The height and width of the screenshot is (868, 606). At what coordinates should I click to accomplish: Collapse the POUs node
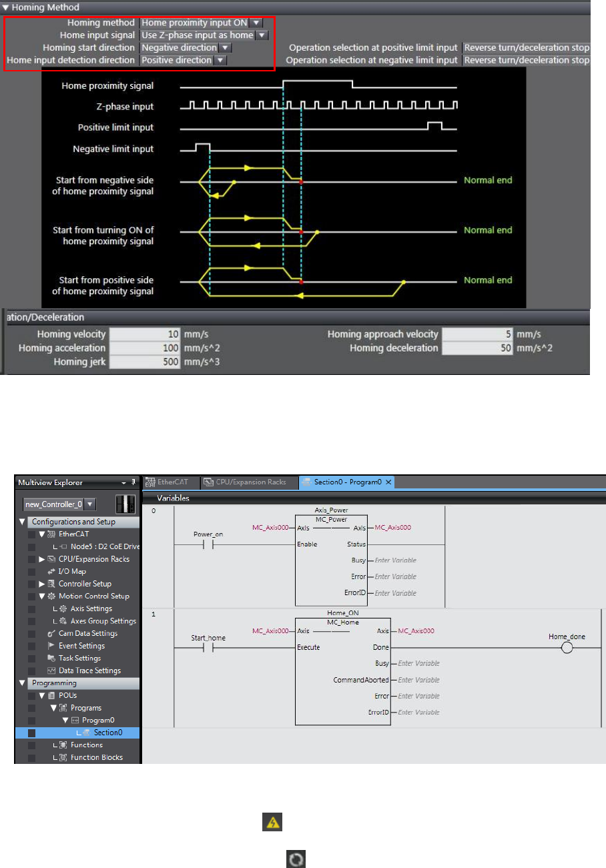42,695
